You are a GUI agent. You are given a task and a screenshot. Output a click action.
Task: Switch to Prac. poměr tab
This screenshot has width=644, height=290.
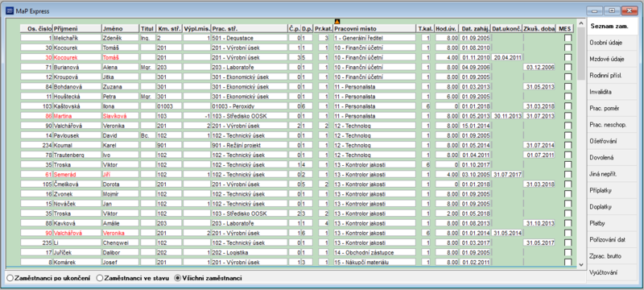613,109
